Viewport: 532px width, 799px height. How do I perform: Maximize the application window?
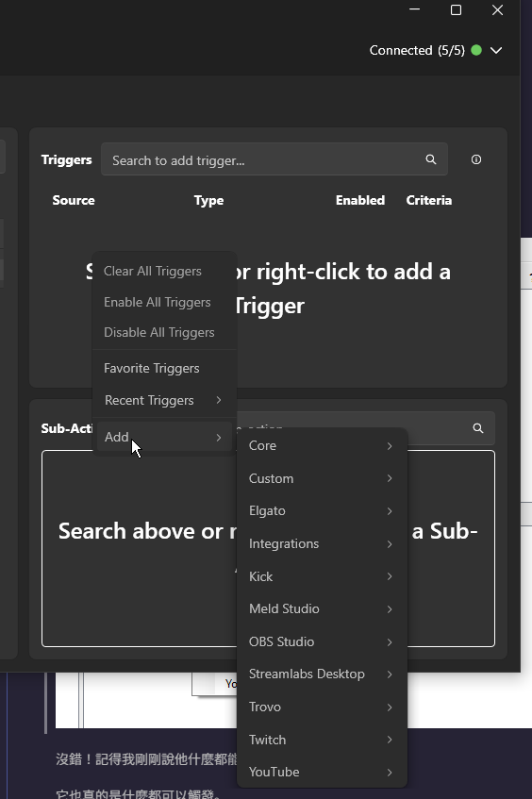457,9
